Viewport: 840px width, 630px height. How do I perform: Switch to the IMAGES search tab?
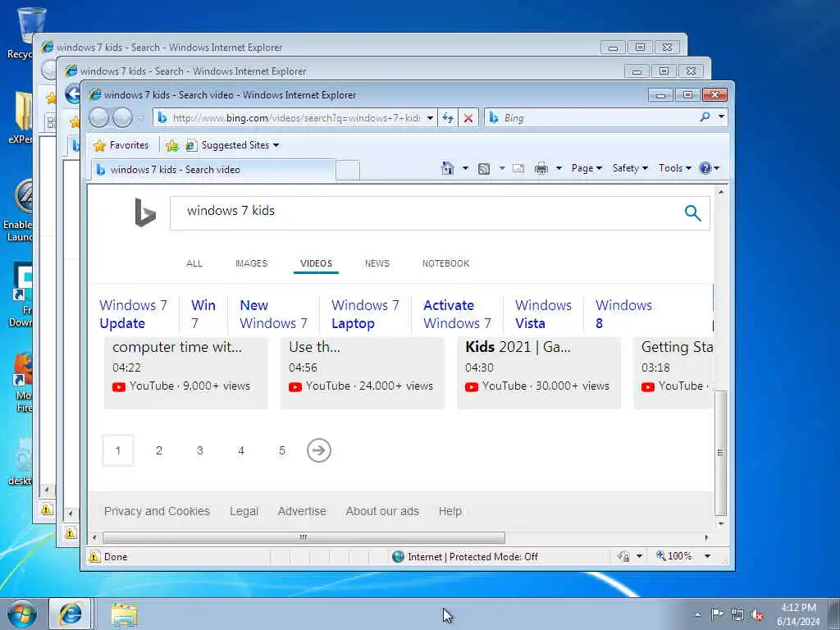coord(251,263)
